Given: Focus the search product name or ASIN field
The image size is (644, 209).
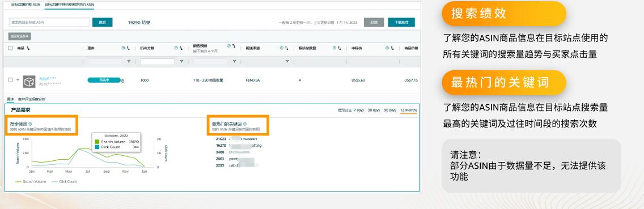Looking at the screenshot, I should [x=49, y=22].
